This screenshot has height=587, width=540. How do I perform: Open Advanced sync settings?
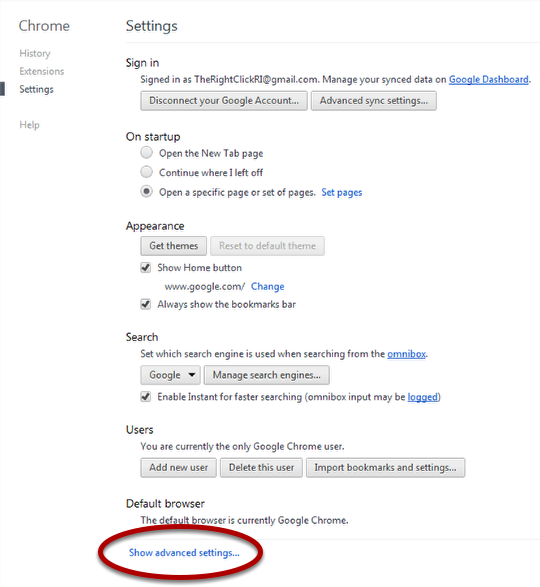(x=374, y=101)
